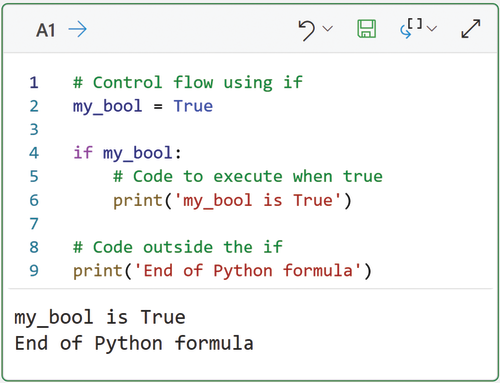The image size is (500, 383).
Task: Click the comment '# Control flow using if'
Action: [x=188, y=83]
